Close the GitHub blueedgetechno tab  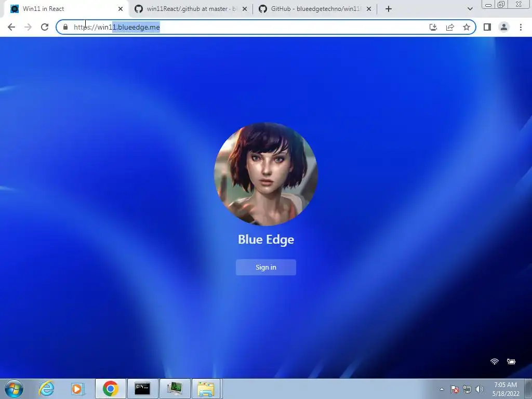(369, 9)
